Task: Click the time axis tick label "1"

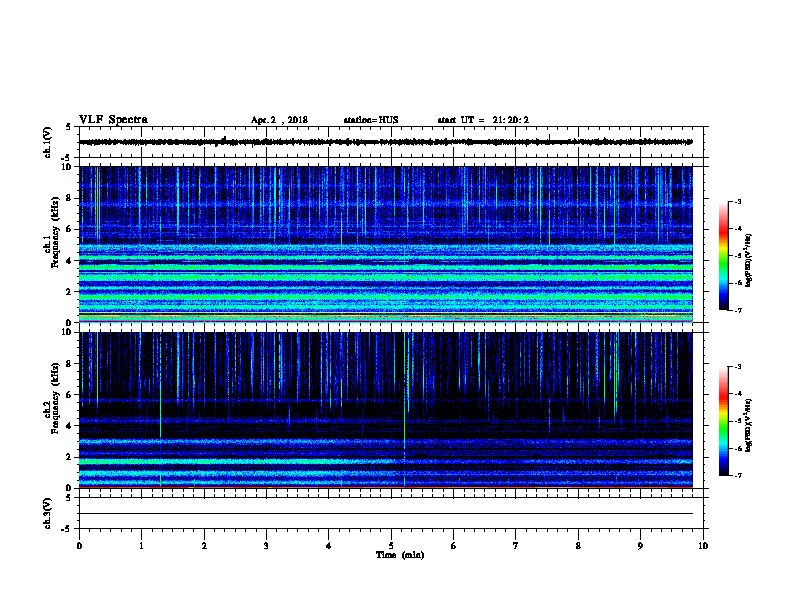Action: (141, 546)
